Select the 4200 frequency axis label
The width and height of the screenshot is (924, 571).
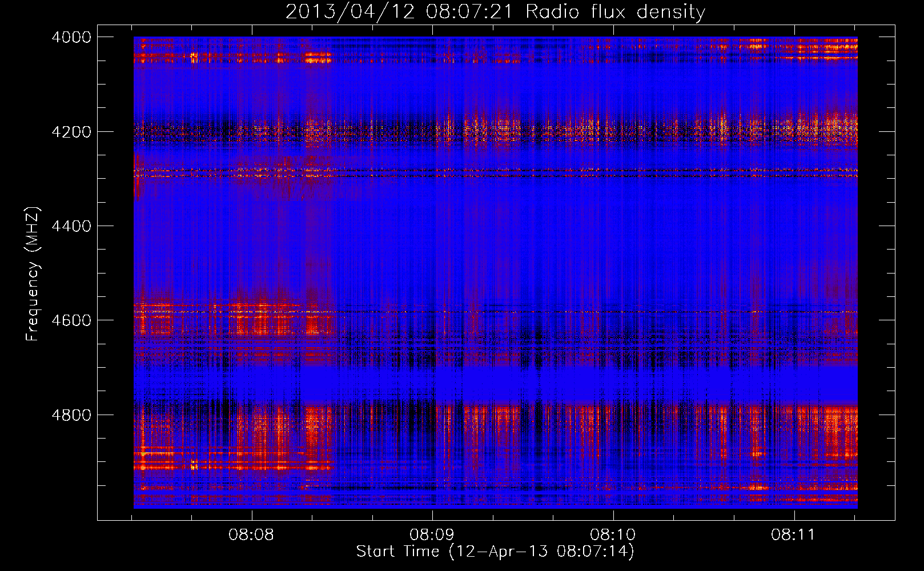point(71,132)
